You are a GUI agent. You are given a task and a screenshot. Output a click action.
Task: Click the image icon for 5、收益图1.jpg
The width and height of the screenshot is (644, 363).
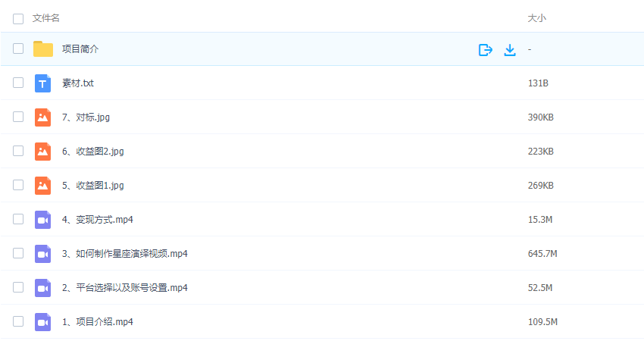(43, 186)
